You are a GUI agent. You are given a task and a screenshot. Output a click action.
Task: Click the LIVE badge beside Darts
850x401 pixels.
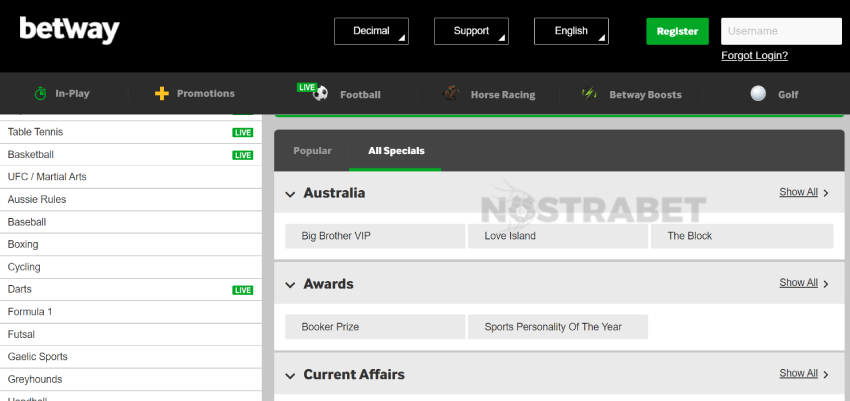(x=243, y=290)
